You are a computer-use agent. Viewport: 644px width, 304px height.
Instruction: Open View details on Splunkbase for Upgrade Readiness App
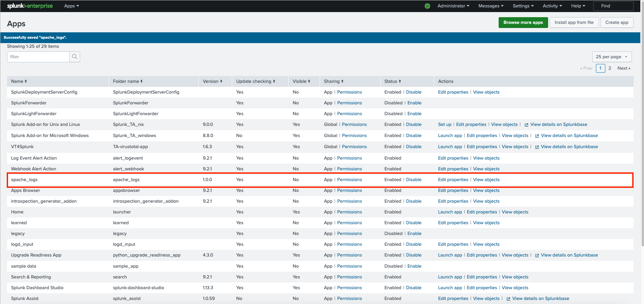(x=569, y=255)
